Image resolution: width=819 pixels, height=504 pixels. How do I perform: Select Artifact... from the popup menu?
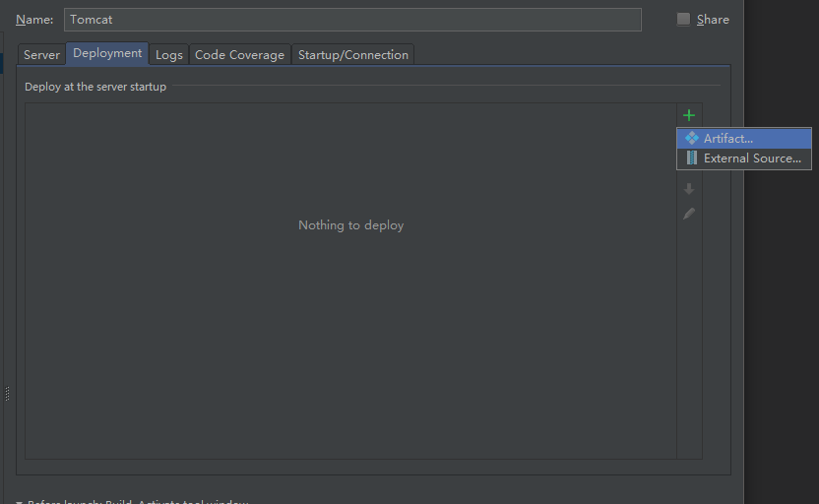pos(744,139)
